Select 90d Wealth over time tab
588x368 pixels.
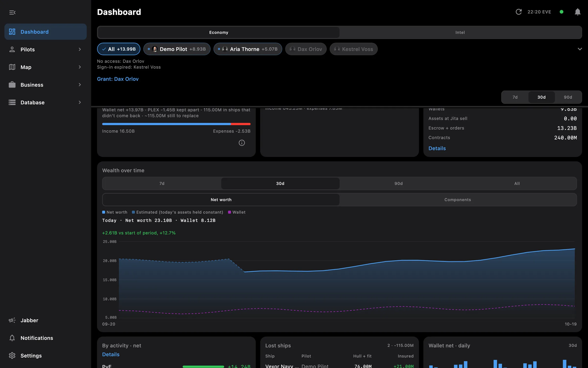click(x=399, y=184)
